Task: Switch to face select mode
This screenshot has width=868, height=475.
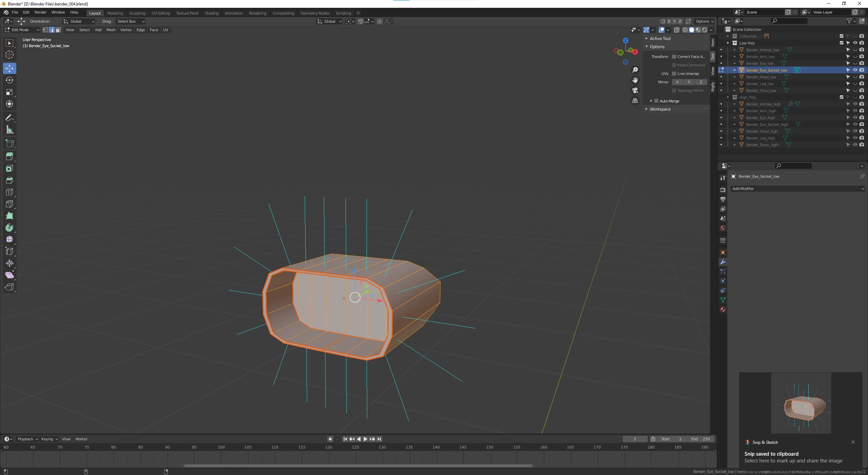Action: tap(58, 30)
